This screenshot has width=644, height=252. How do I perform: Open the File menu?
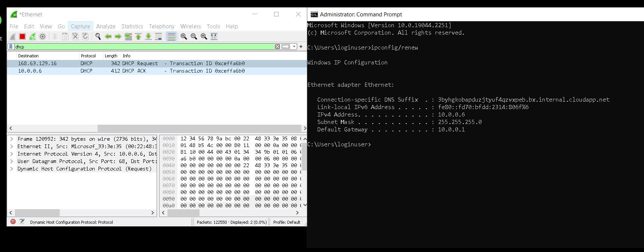coord(14,26)
